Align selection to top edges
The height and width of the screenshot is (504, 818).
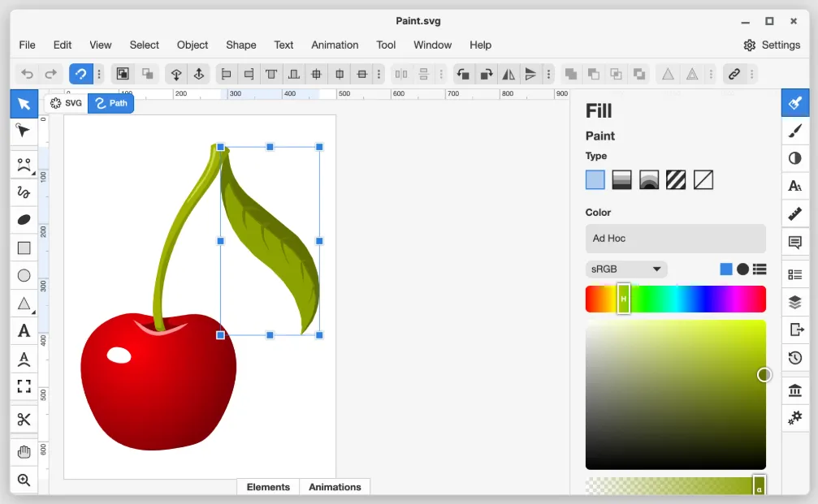[x=271, y=74]
